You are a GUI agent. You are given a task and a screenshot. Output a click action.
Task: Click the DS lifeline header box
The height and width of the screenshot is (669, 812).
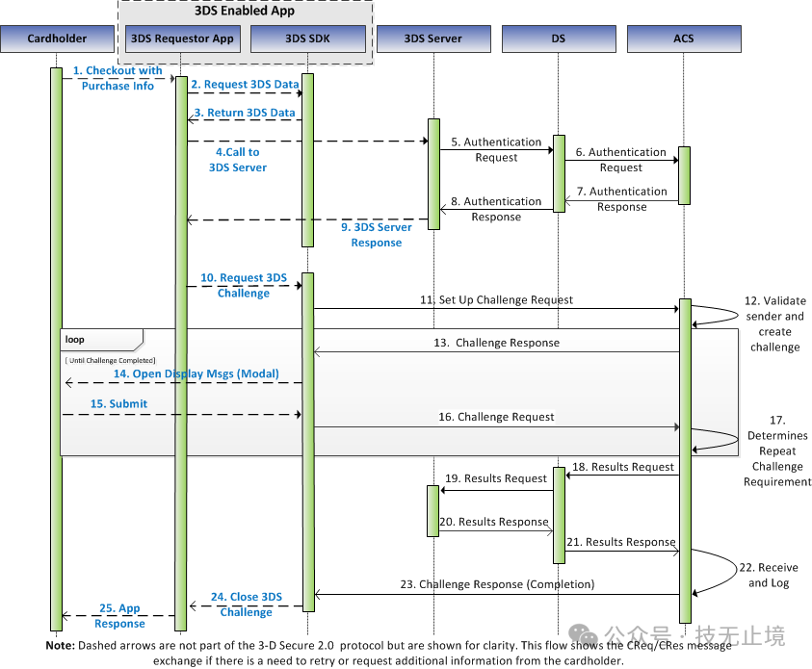coord(559,39)
